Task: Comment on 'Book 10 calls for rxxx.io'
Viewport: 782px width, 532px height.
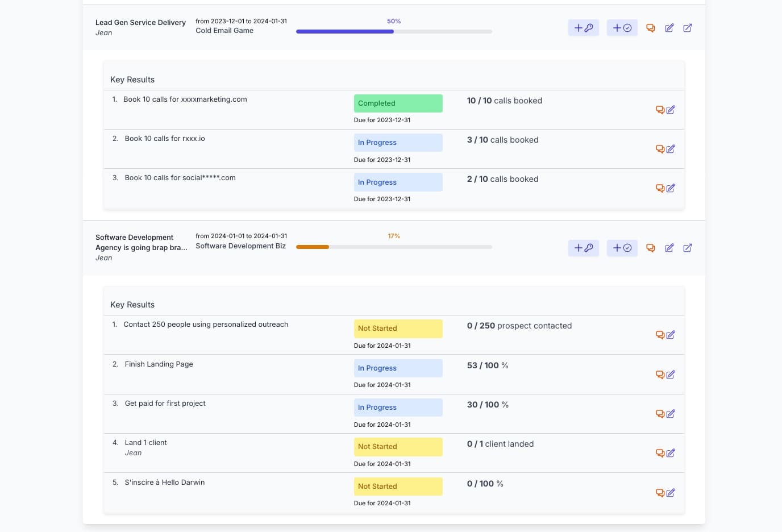Action: click(659, 148)
